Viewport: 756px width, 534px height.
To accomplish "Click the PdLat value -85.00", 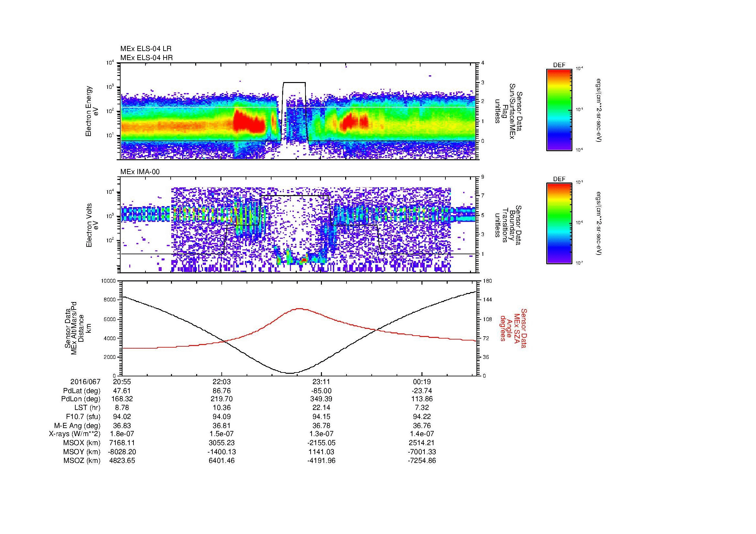I will pyautogui.click(x=321, y=391).
